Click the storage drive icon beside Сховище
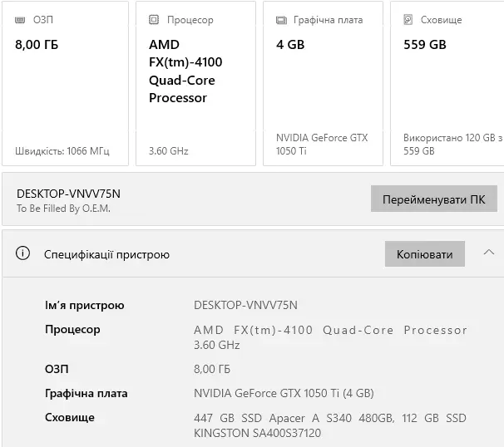This screenshot has height=447, width=504. coord(408,19)
